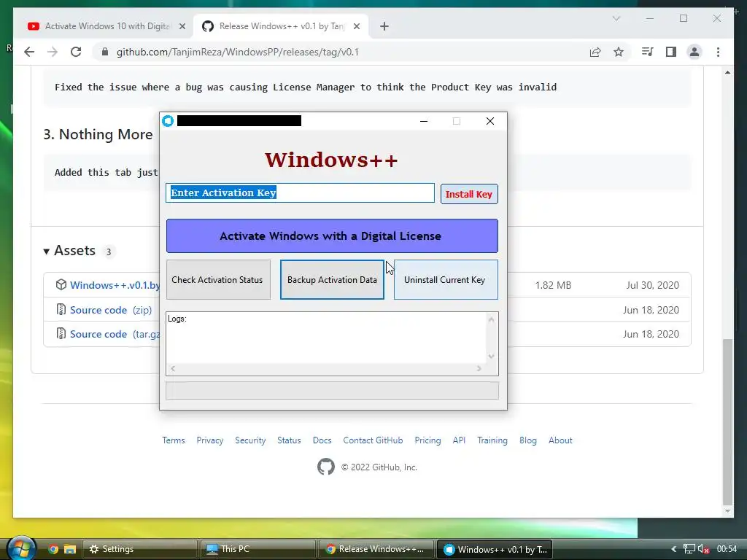The image size is (747, 560).
Task: Open the Pricing footer link
Action: coord(427,440)
